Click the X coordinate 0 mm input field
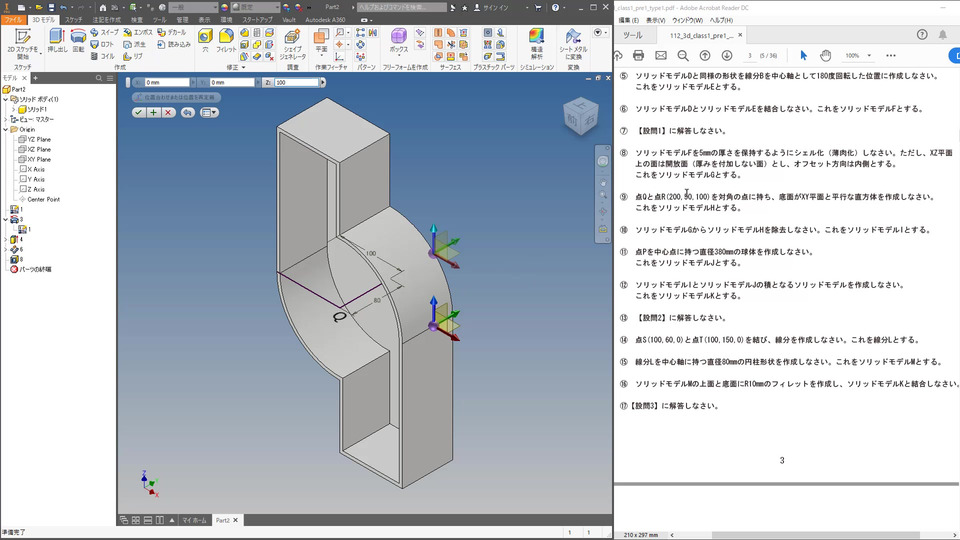Viewport: 960px width, 540px height. (x=167, y=82)
